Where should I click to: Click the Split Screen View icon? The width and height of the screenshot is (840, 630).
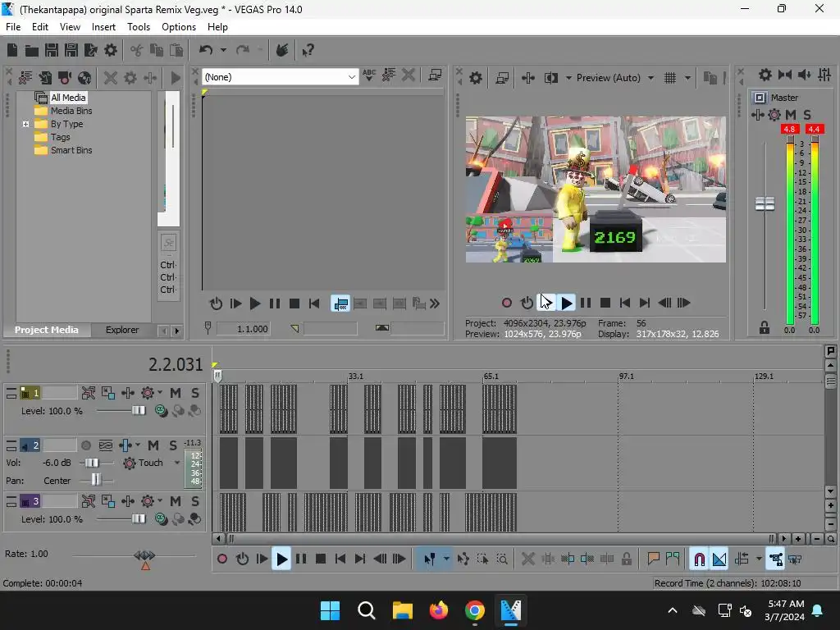click(550, 78)
